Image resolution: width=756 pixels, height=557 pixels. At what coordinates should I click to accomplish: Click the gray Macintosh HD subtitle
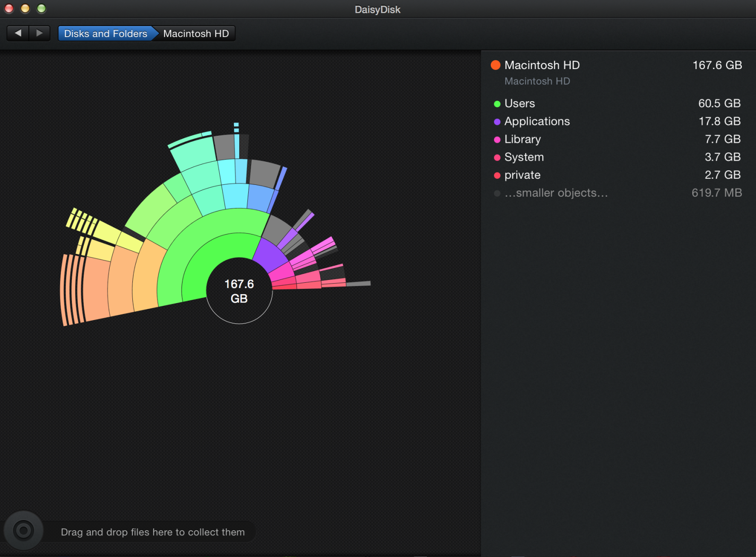point(537,81)
